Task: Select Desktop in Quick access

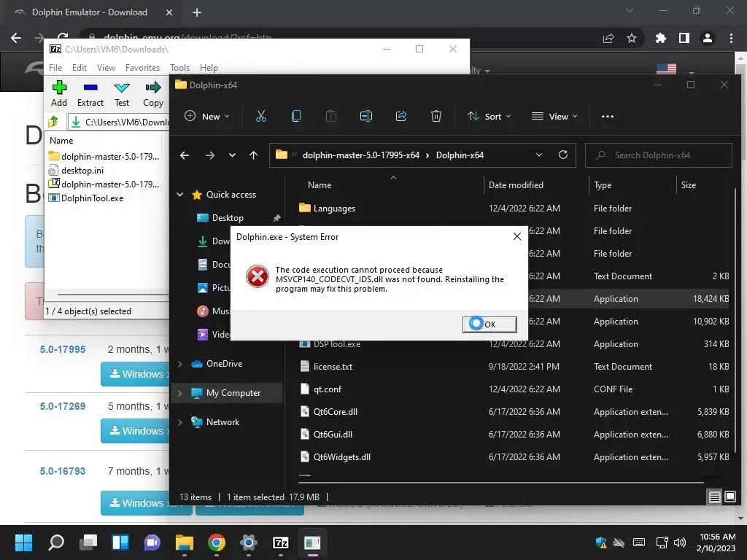Action: (x=228, y=217)
